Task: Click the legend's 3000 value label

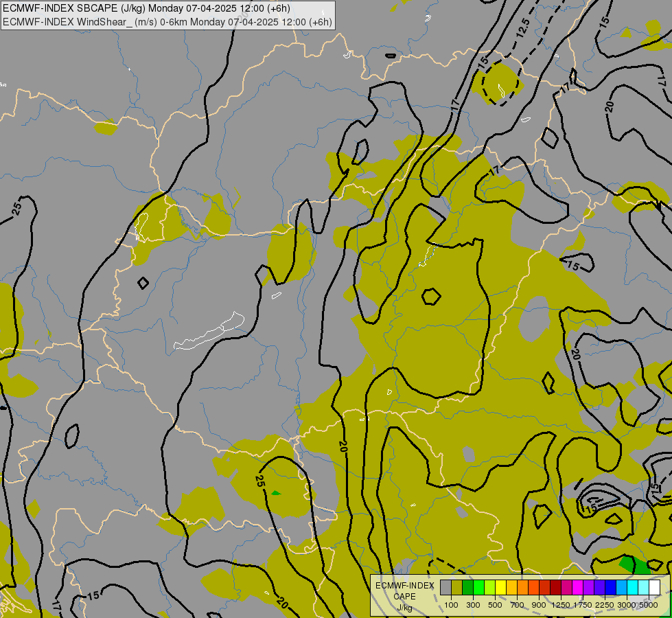Action: pos(627,605)
